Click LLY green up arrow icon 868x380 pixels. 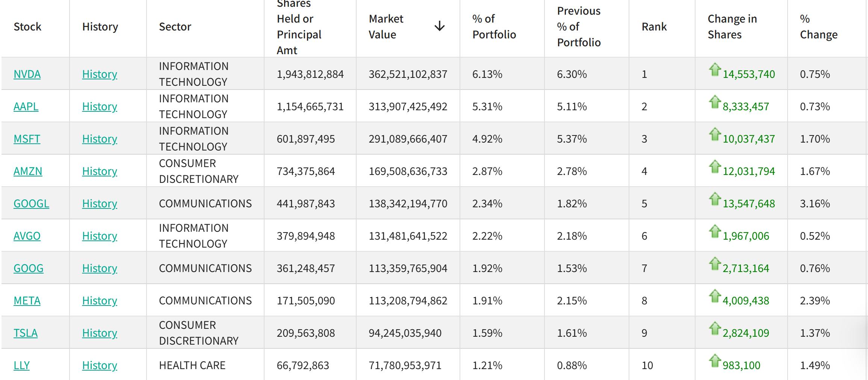tap(715, 361)
